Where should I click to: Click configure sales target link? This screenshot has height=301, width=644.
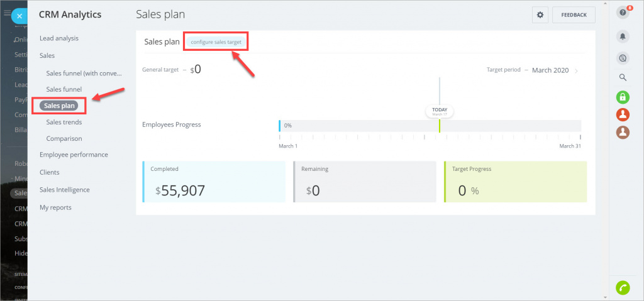(x=216, y=42)
